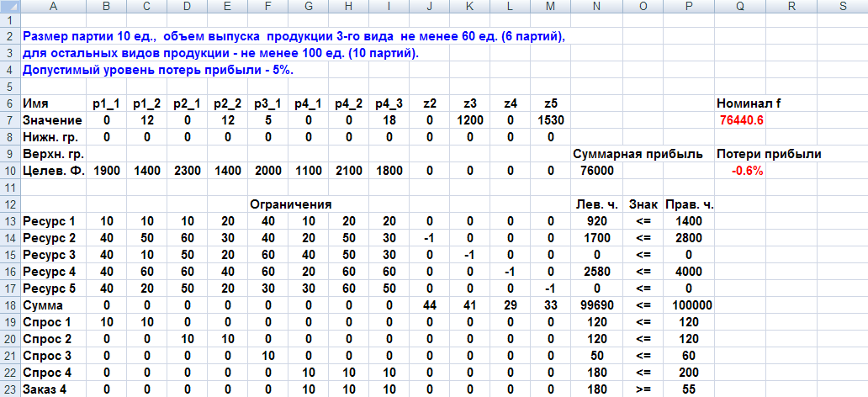
Task: Select the 'Лев. ч.' header cell
Action: tap(596, 204)
